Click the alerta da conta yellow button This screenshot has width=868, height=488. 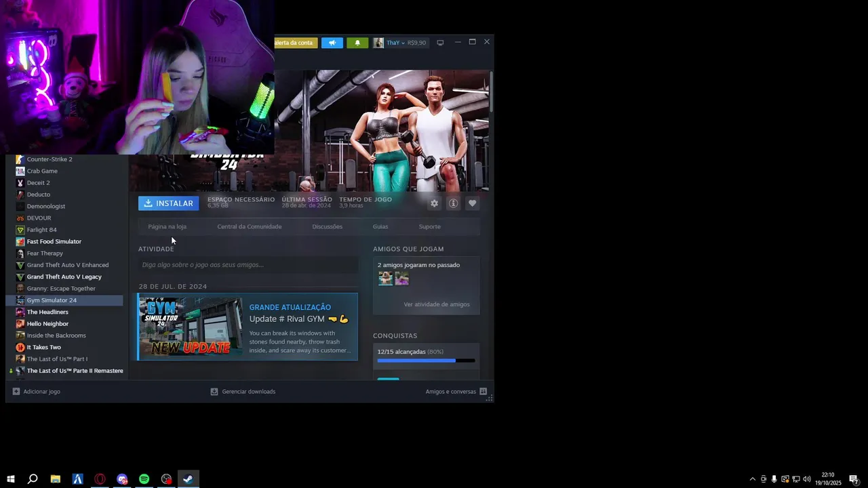pyautogui.click(x=296, y=43)
